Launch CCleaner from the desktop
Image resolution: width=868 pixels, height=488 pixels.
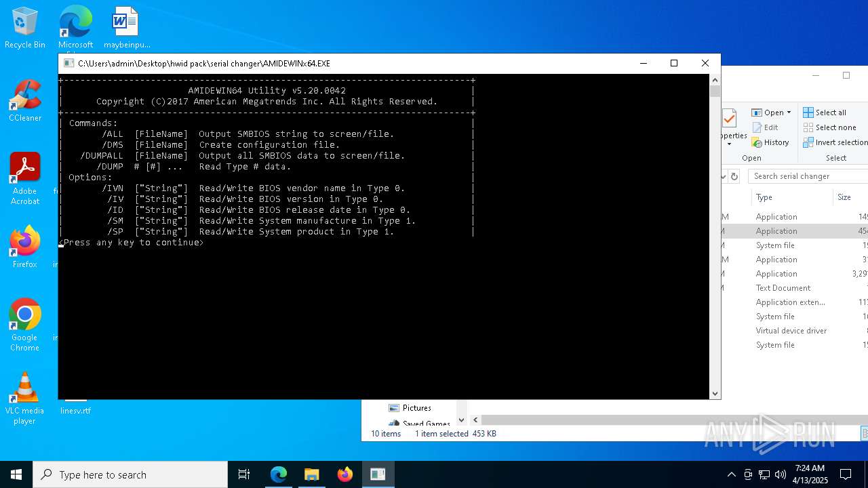25,101
